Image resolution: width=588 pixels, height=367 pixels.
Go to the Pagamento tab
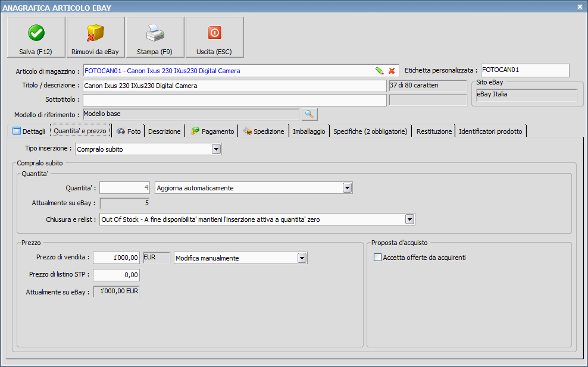tap(212, 131)
